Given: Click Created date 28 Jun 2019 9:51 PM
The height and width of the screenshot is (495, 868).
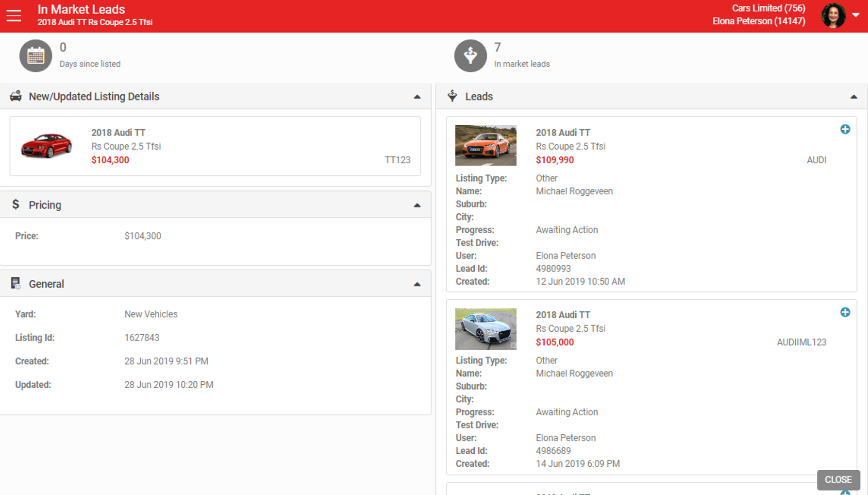Looking at the screenshot, I should pos(166,361).
